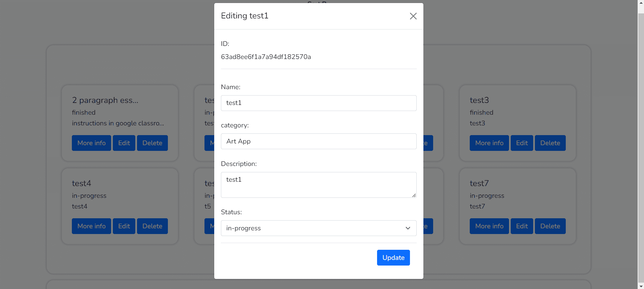Close the Editing test1 dialog
This screenshot has width=644, height=289.
click(x=413, y=16)
